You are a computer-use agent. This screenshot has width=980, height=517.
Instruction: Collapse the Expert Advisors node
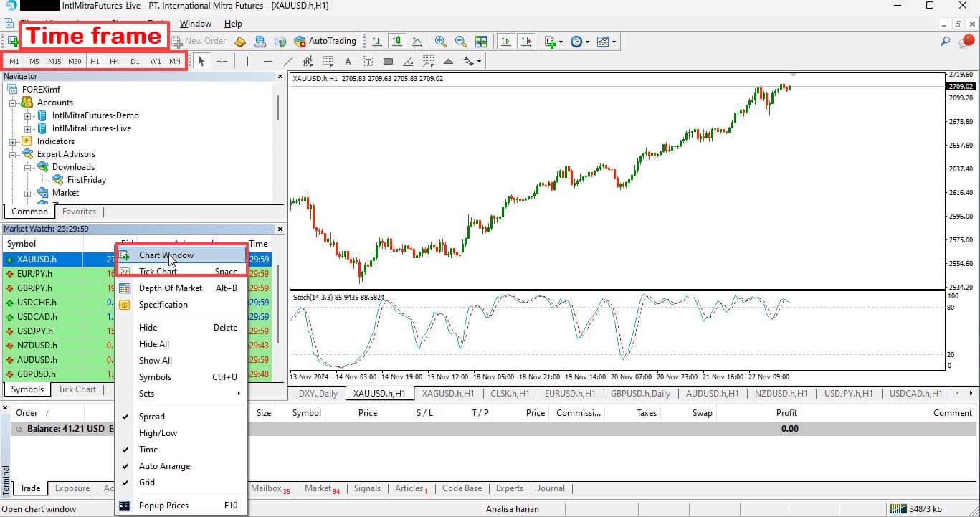(12, 154)
